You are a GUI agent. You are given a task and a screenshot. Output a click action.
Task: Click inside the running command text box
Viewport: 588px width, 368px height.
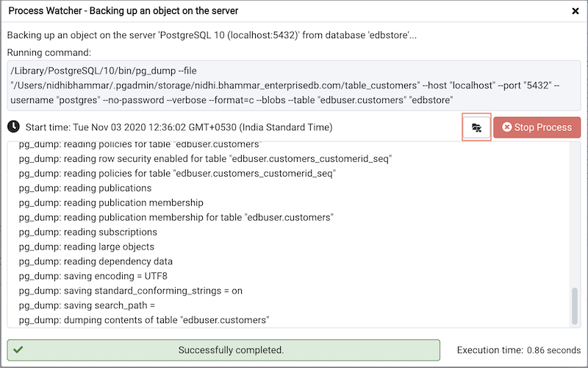(x=294, y=85)
